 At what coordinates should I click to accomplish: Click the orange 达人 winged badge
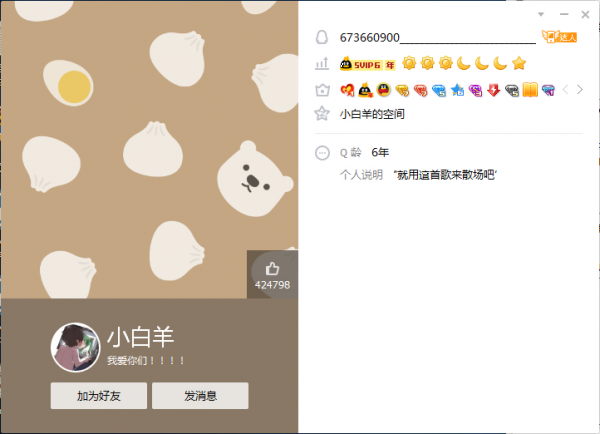559,37
